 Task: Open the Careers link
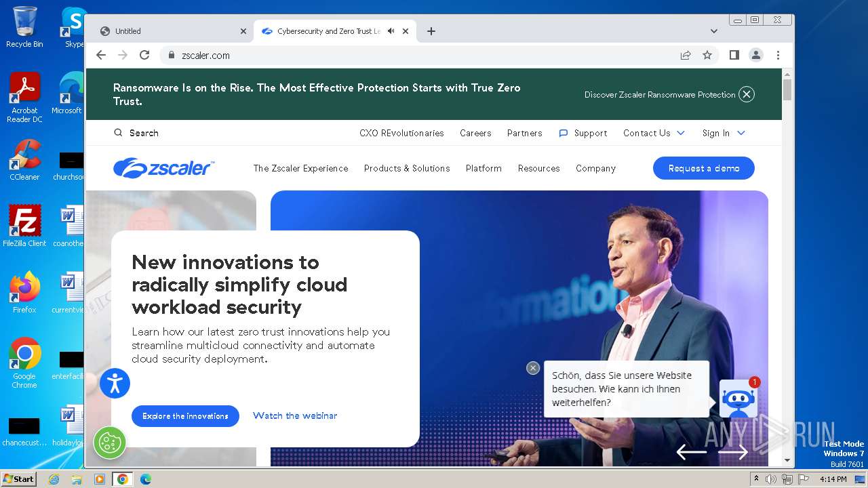point(475,133)
